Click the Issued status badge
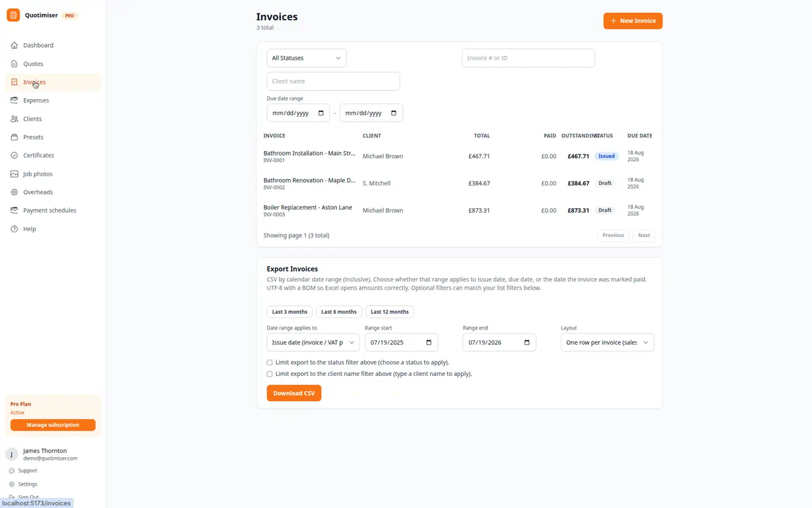The height and width of the screenshot is (508, 812). (606, 156)
